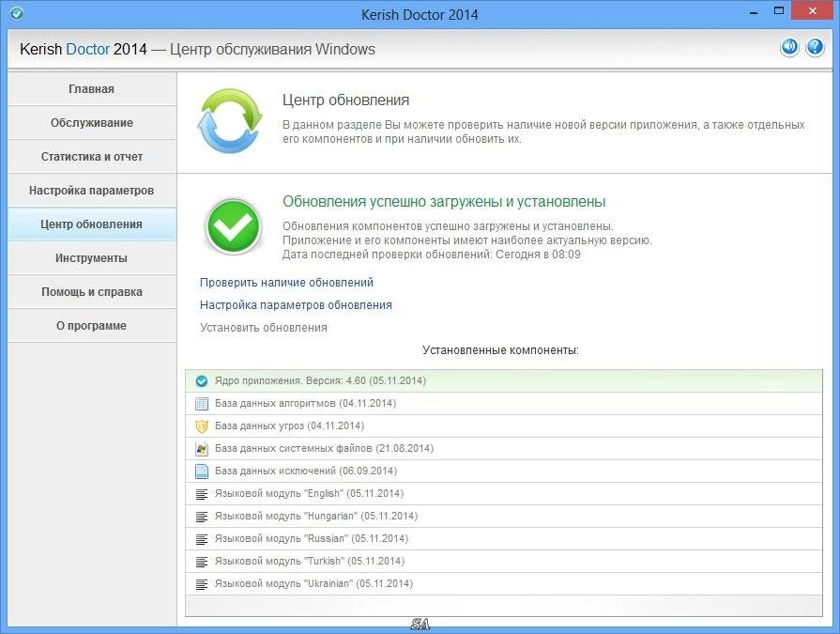This screenshot has height=634, width=840.
Task: Click the green and blue update arrows icon
Action: tap(230, 121)
